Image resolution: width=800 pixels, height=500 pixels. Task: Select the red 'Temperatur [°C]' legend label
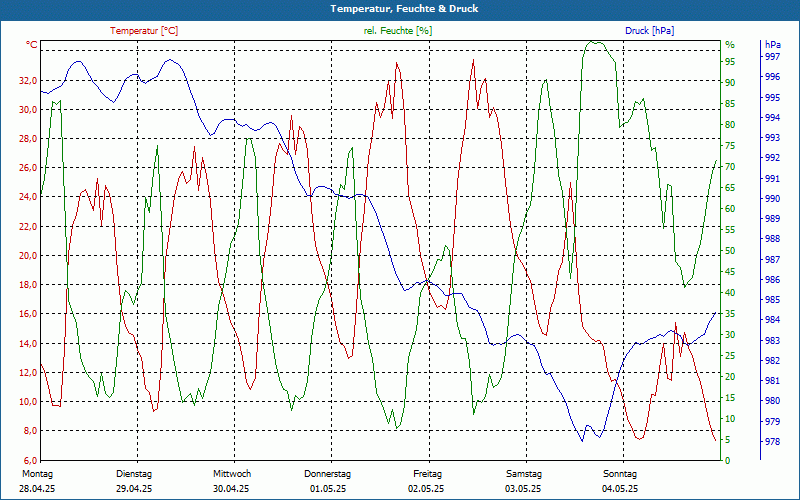click(x=144, y=31)
